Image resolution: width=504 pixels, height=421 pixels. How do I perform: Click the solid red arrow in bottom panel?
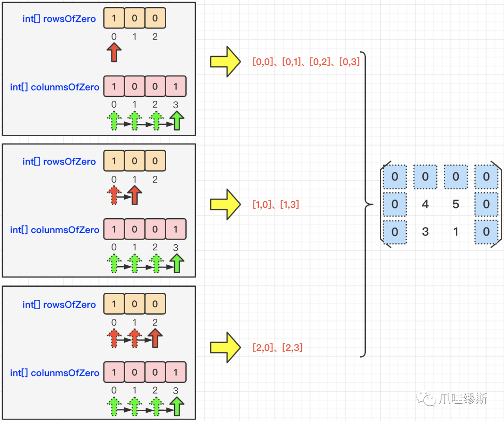(155, 338)
